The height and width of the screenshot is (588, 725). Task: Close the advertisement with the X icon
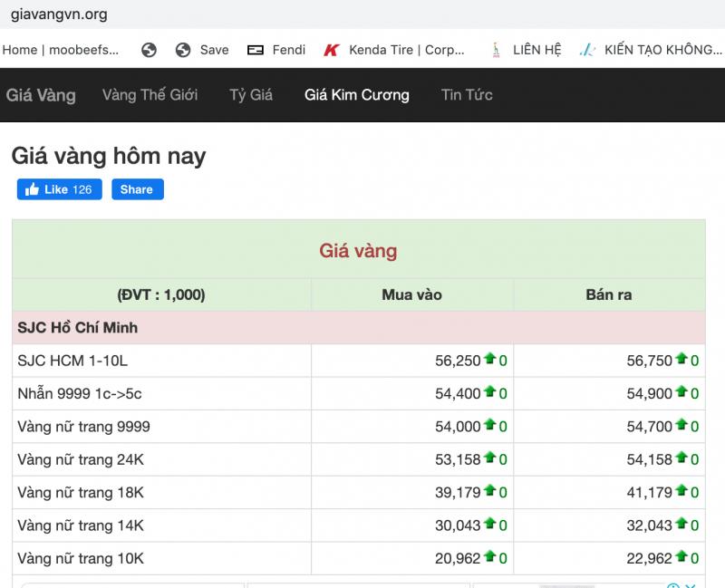[691, 585]
